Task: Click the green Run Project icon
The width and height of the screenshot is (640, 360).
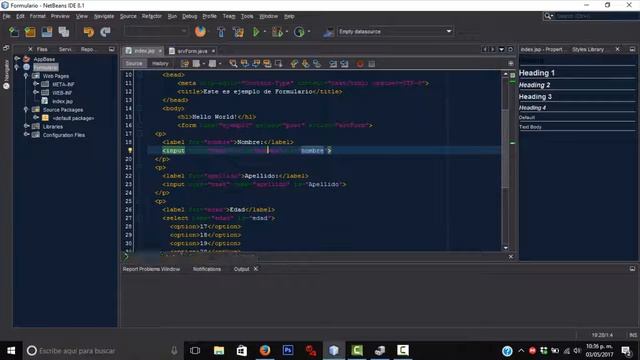Action: coord(256,31)
